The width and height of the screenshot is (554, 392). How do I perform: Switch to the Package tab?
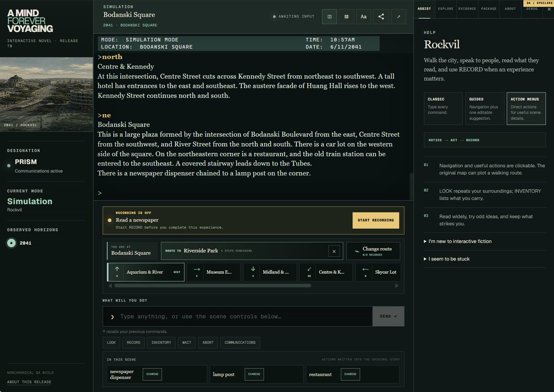click(x=489, y=9)
